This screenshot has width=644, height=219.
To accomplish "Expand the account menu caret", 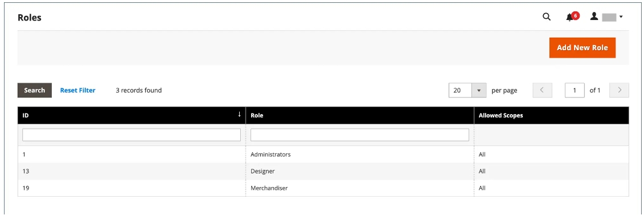I will [621, 17].
